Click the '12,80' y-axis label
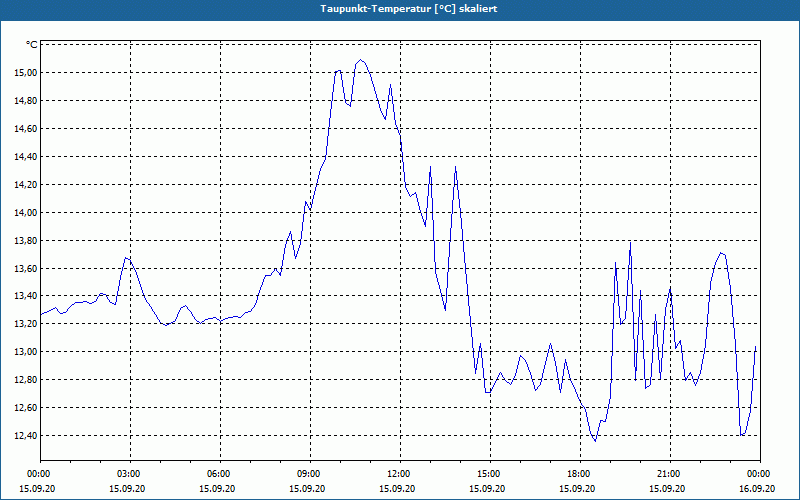Image resolution: width=800 pixels, height=500 pixels. (28, 380)
